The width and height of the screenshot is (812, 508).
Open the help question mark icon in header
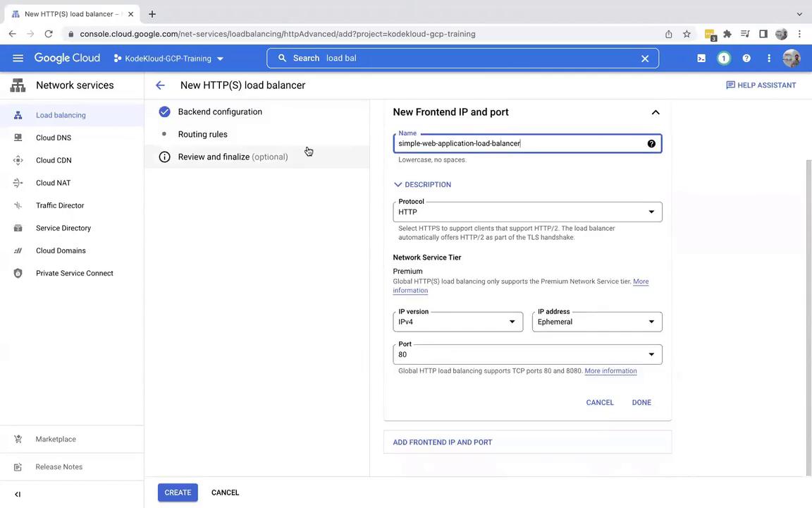point(746,59)
